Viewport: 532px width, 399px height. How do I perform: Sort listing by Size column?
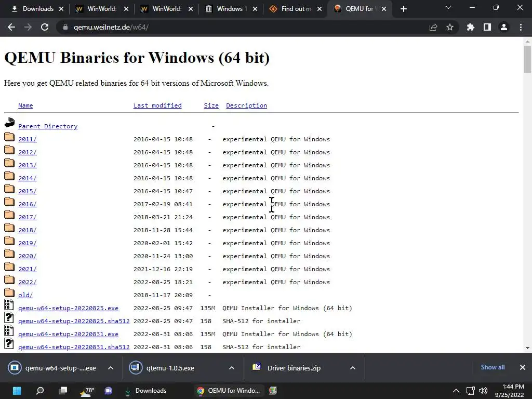(x=211, y=105)
